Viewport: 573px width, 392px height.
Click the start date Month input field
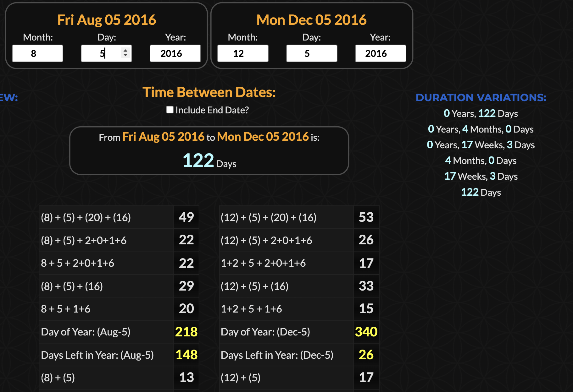pos(37,53)
